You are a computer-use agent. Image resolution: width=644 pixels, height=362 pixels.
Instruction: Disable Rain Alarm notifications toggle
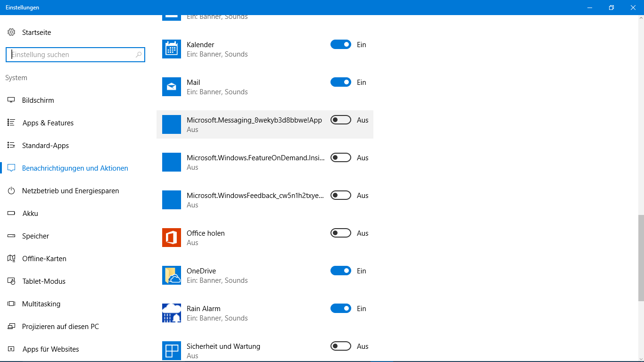coord(341,308)
